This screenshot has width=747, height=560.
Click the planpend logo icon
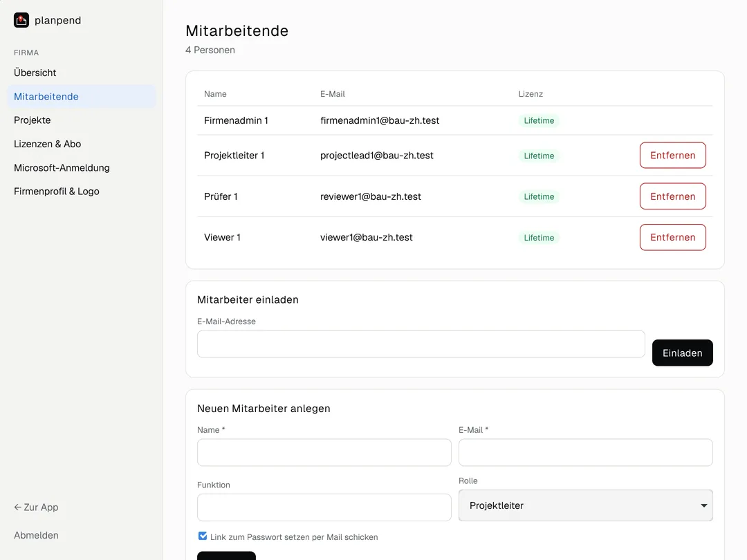point(21,20)
